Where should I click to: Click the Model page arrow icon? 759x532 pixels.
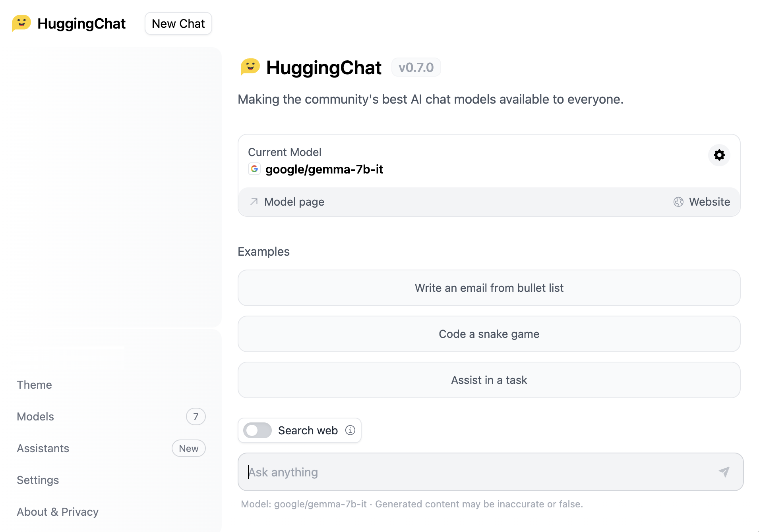[x=254, y=202]
